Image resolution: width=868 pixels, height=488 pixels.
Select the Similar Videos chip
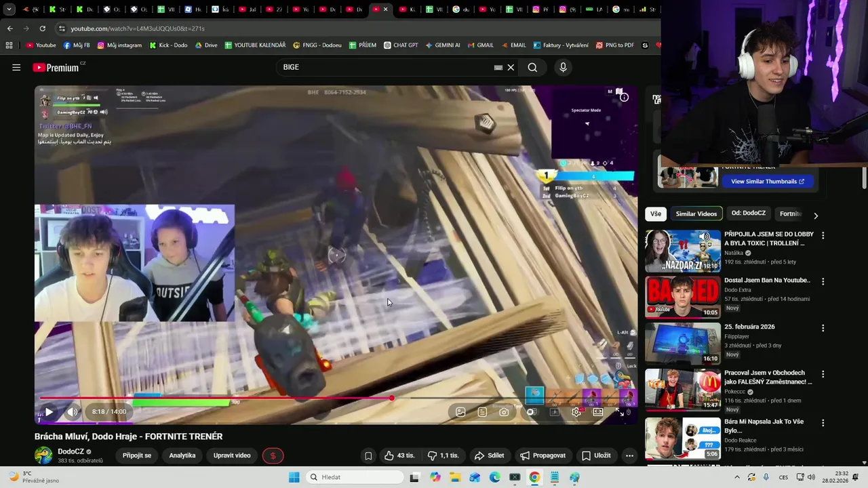point(696,213)
